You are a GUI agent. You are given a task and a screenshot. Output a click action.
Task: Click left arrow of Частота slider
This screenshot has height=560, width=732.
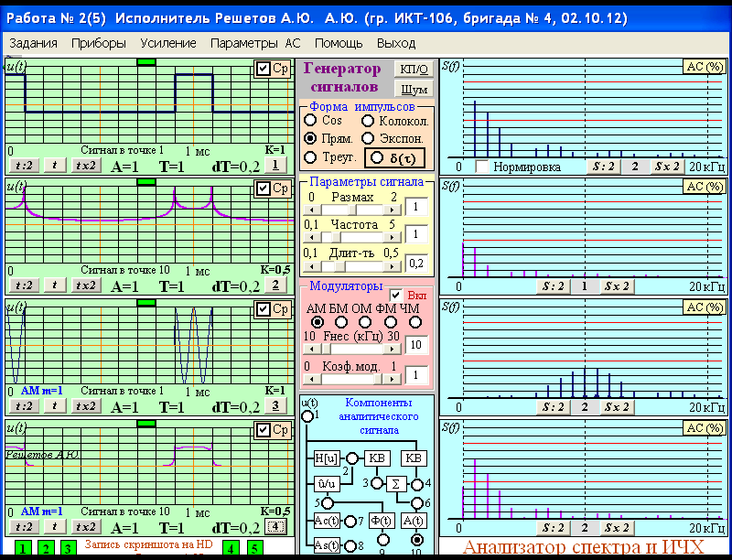310,238
